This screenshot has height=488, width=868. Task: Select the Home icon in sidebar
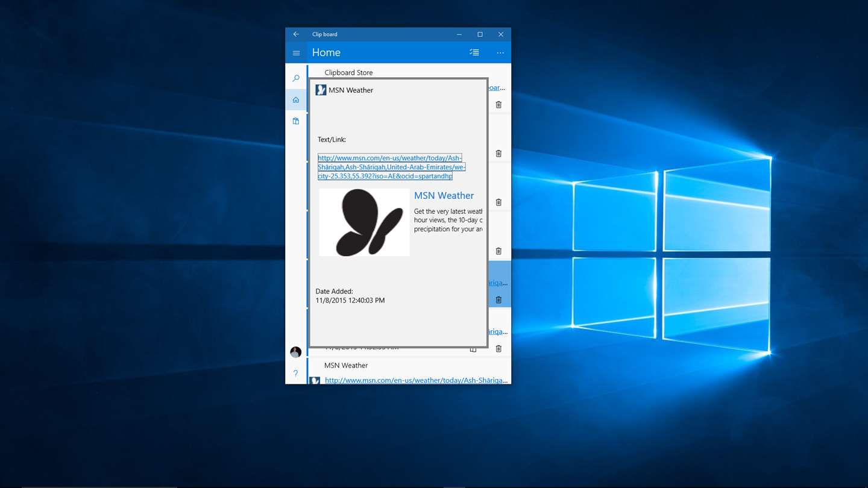pyautogui.click(x=296, y=100)
